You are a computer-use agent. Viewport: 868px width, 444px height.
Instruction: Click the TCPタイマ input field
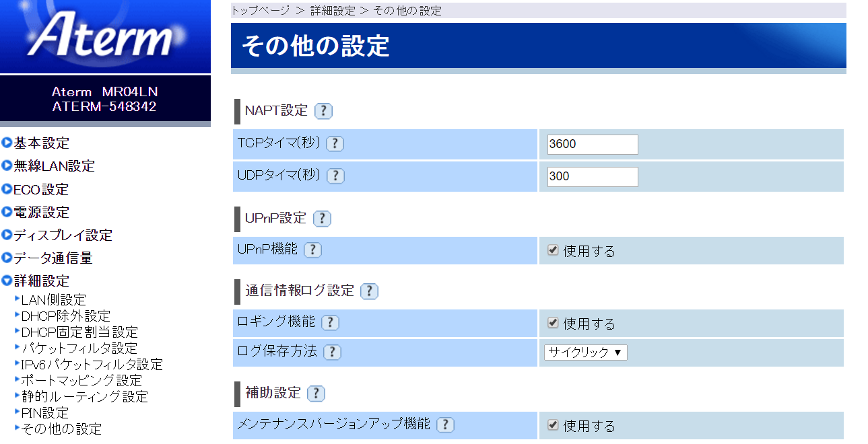pos(593,144)
